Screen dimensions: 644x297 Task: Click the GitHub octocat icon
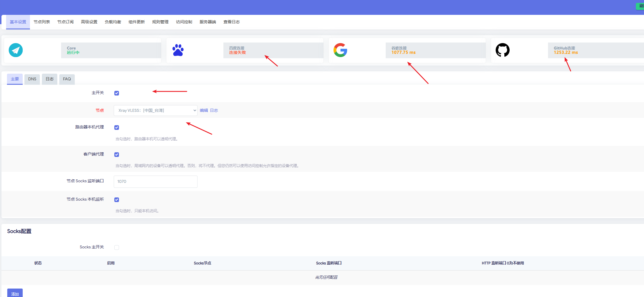coord(502,50)
